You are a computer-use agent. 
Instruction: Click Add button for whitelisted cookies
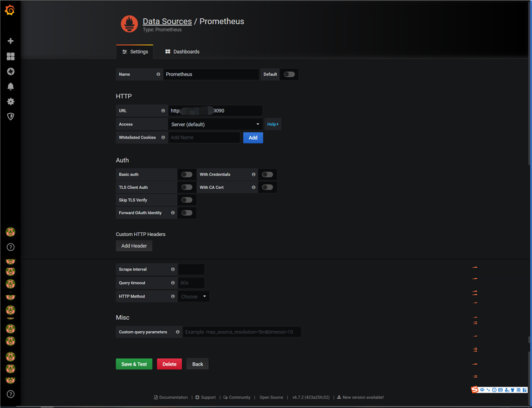coord(253,137)
